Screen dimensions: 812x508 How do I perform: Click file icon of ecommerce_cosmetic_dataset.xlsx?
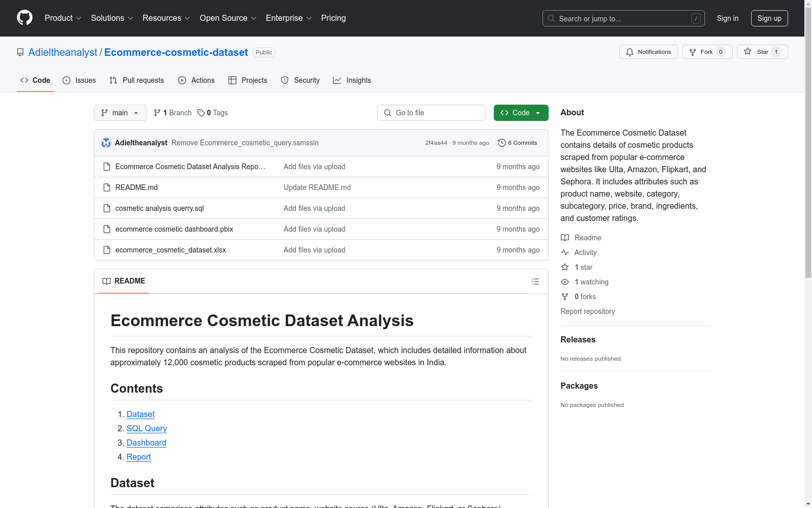[107, 250]
